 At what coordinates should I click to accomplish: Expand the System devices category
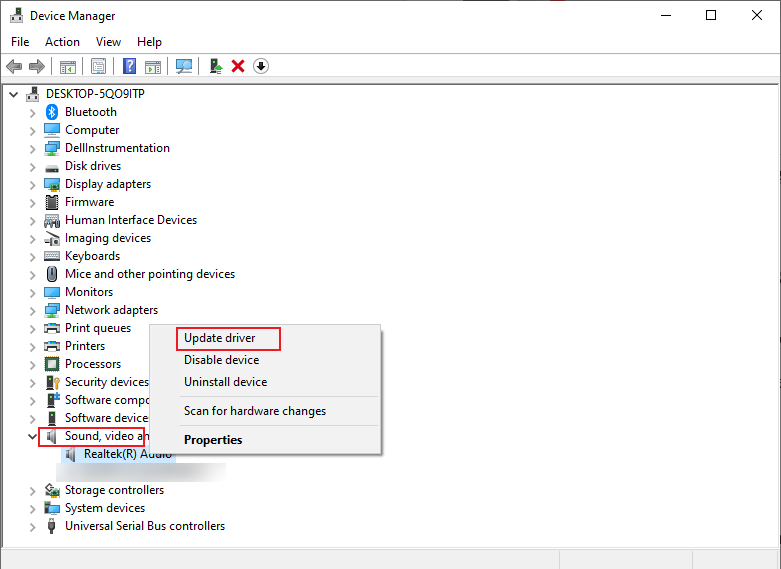(x=32, y=509)
